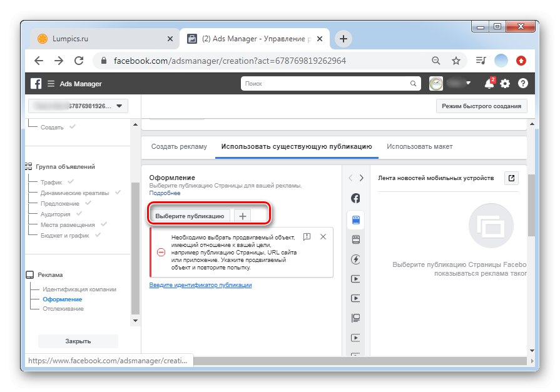The image size is (560, 392).
Task: Click Введите идентификатор публикации link
Action: pyautogui.click(x=200, y=285)
